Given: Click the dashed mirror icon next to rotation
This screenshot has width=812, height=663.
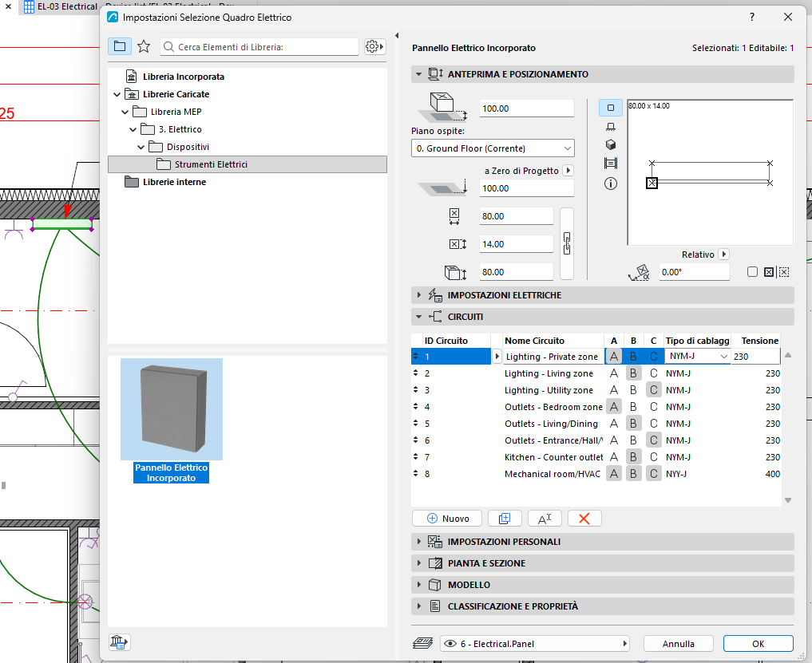Looking at the screenshot, I should pyautogui.click(x=784, y=272).
